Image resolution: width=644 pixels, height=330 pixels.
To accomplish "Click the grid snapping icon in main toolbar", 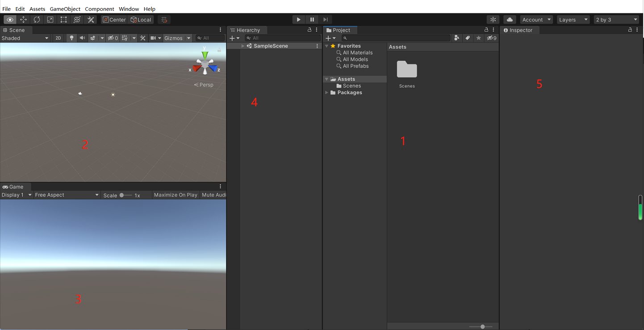I will pyautogui.click(x=164, y=20).
